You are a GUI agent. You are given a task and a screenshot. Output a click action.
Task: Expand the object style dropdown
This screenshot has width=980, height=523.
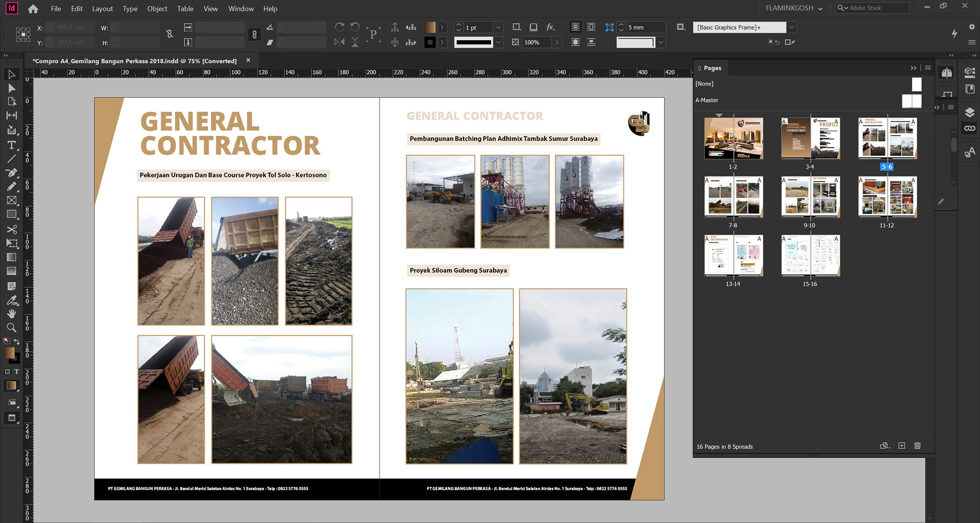792,28
